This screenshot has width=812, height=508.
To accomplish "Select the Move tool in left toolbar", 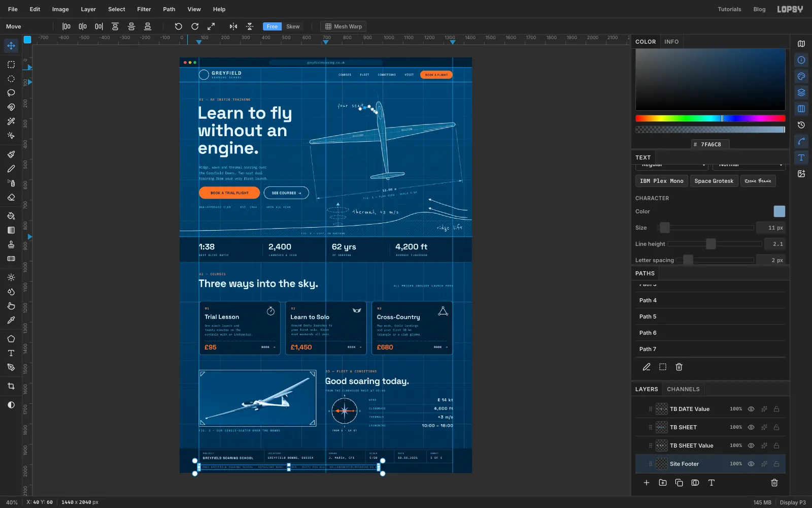I will click(x=11, y=46).
